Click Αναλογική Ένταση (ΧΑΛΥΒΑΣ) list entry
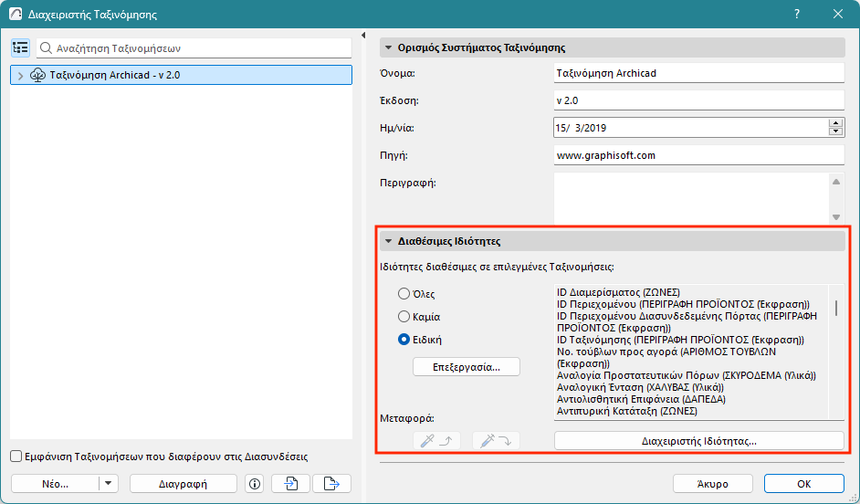This screenshot has width=860, height=504. pyautogui.click(x=640, y=387)
